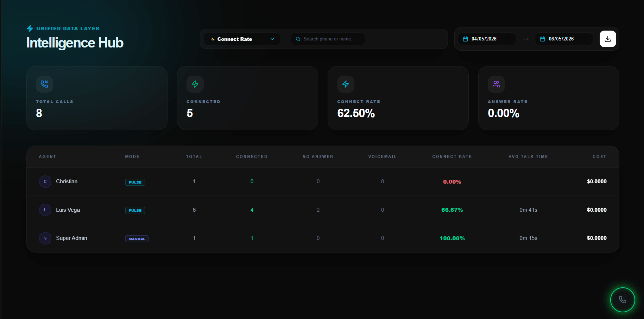Image resolution: width=644 pixels, height=319 pixels.
Task: Open the Connect Rate metric dropdown
Action: 242,39
